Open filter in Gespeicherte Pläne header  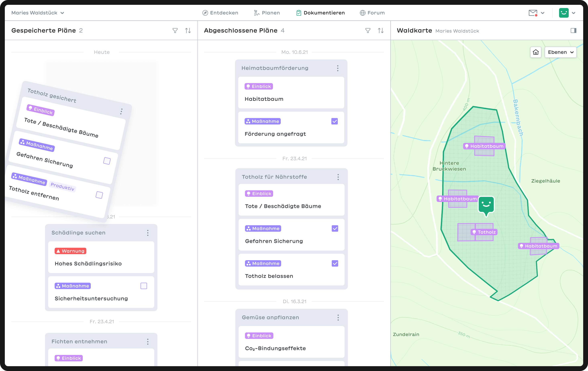pyautogui.click(x=175, y=31)
